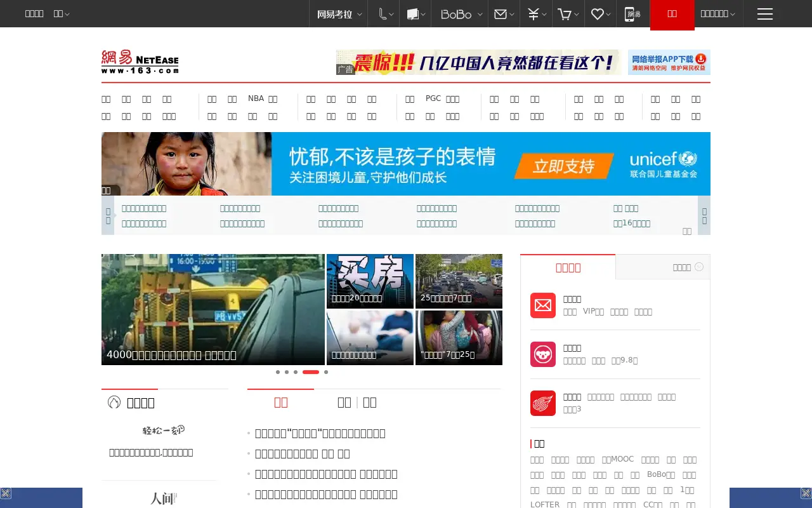Click the orange 立即支持 button on unicef banner
Image resolution: width=812 pixels, height=508 pixels.
tap(564, 166)
